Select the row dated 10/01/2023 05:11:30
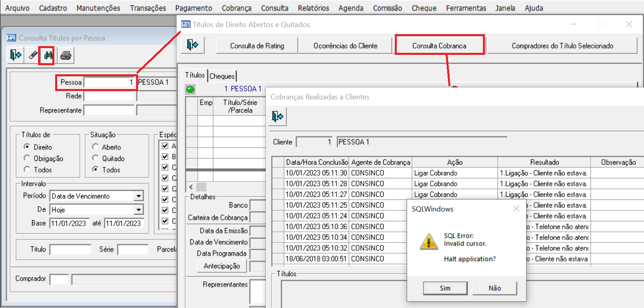Viewport: 644px width, 308px height. point(458,173)
